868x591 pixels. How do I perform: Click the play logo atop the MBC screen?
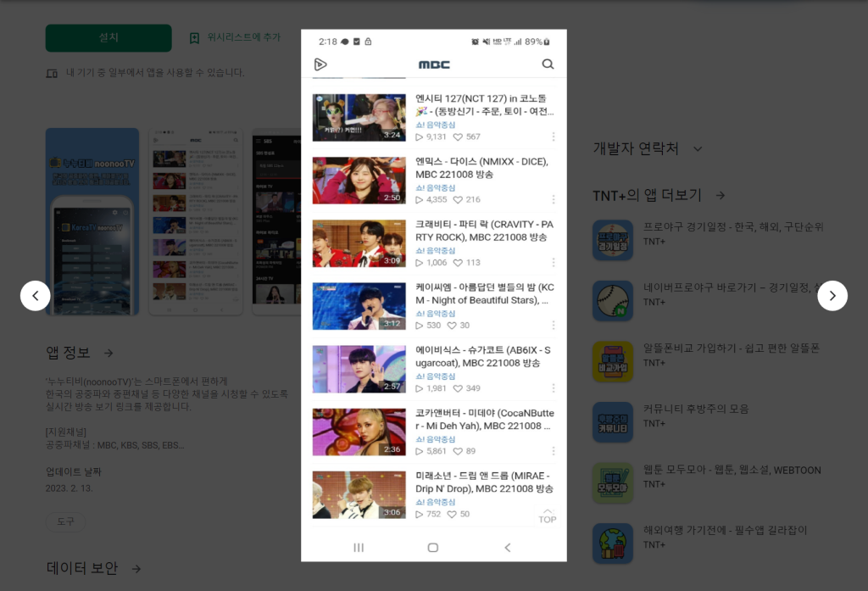tap(320, 64)
